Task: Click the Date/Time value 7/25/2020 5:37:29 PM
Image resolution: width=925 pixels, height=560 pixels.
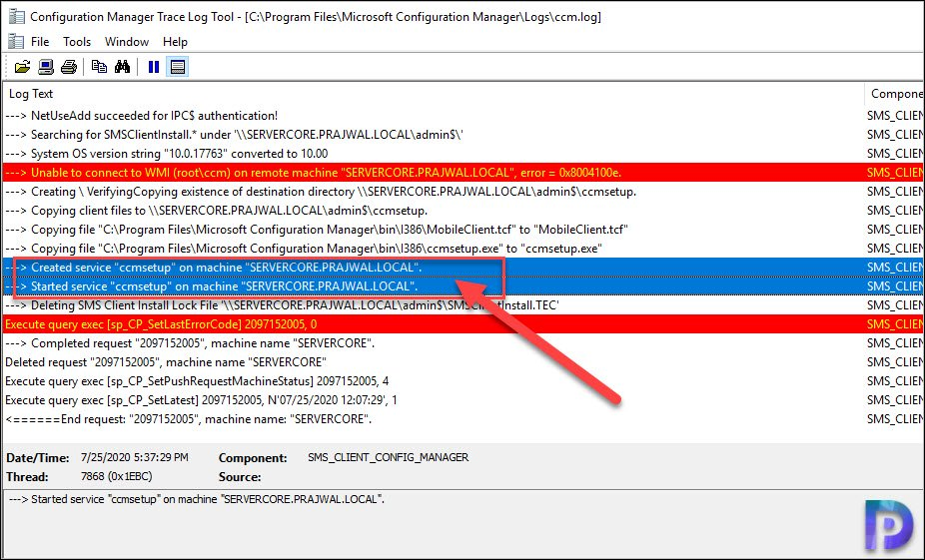Action: tap(135, 457)
